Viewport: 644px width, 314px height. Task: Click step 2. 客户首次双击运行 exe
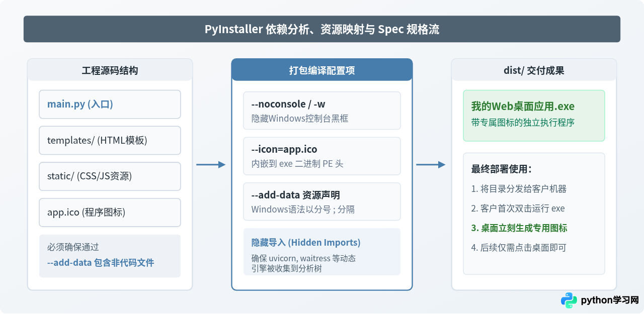pos(518,208)
